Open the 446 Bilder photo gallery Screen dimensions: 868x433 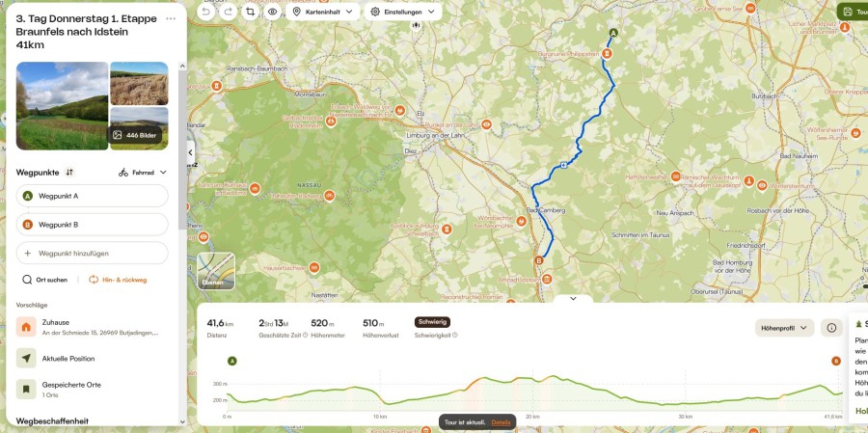tap(136, 135)
